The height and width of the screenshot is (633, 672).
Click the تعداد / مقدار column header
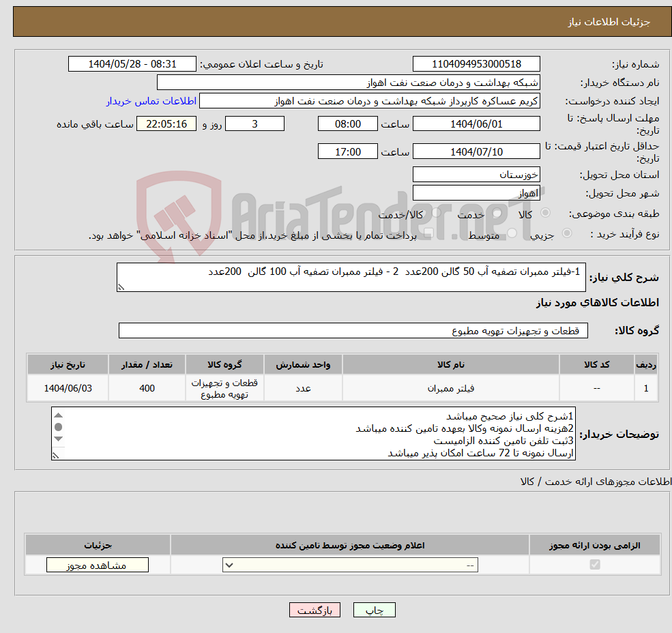tap(147, 364)
